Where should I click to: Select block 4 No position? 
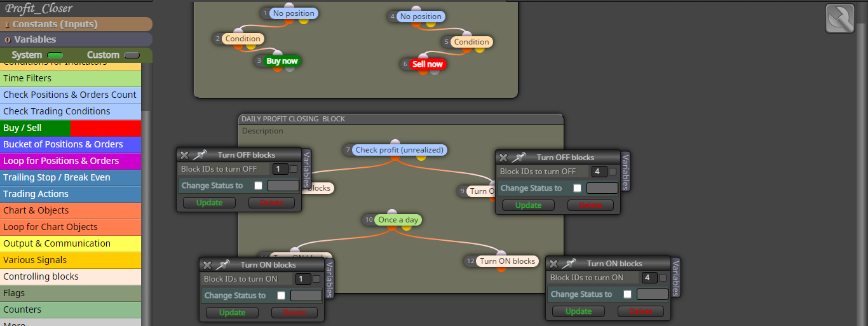421,17
